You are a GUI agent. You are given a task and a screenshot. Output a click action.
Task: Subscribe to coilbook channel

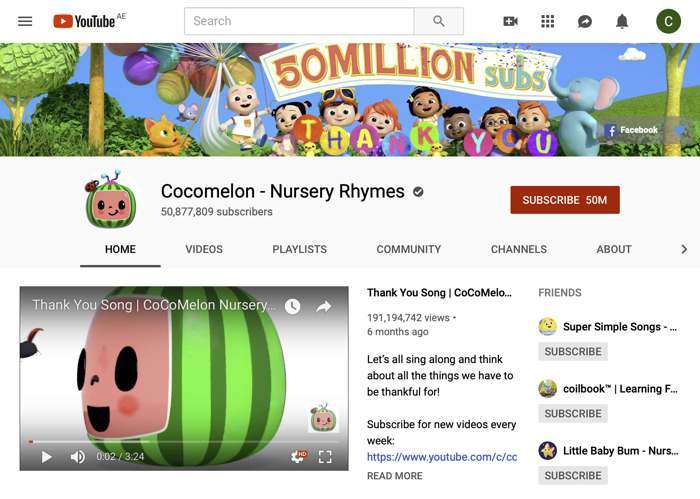(573, 414)
